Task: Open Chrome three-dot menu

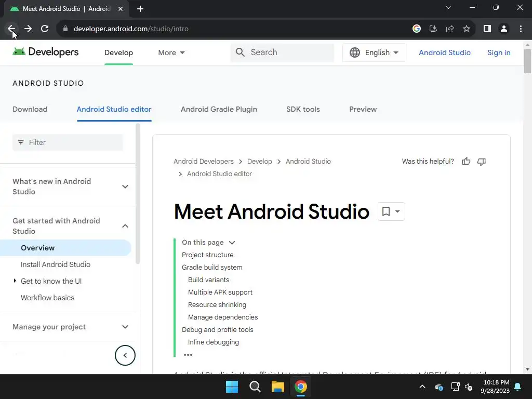Action: pos(521,29)
